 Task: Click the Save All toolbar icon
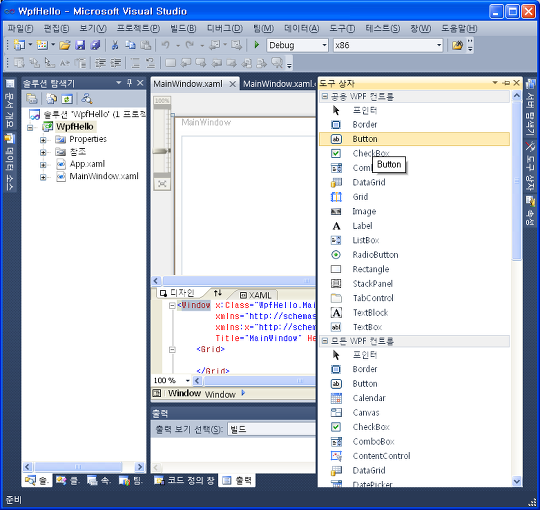95,45
